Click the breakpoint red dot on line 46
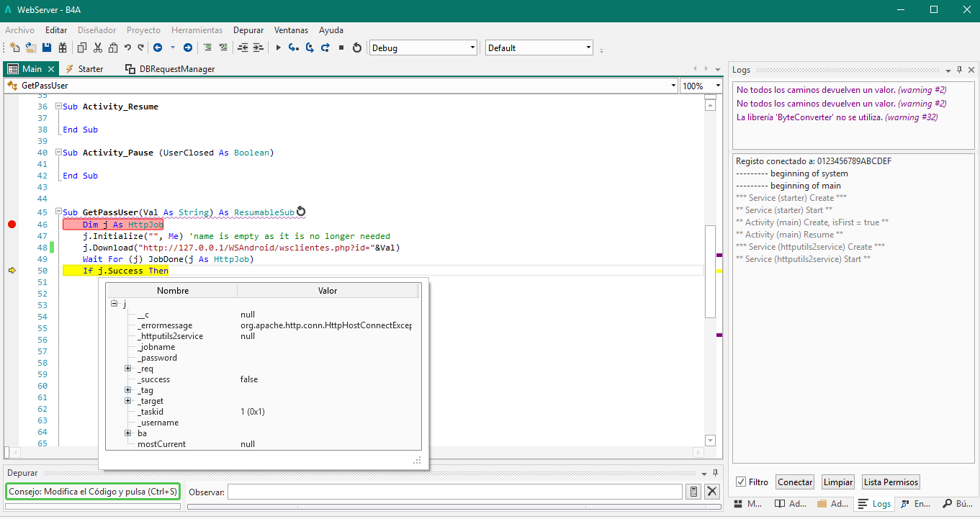This screenshot has height=519, width=980. click(x=12, y=225)
